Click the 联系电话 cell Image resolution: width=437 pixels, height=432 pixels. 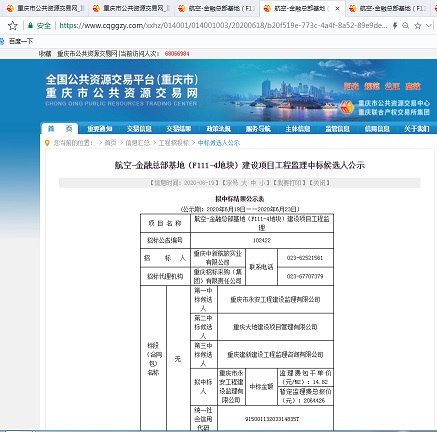(x=261, y=267)
